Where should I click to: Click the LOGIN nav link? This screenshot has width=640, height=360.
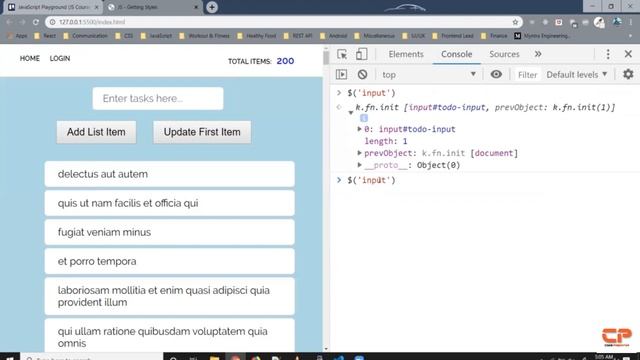click(60, 58)
